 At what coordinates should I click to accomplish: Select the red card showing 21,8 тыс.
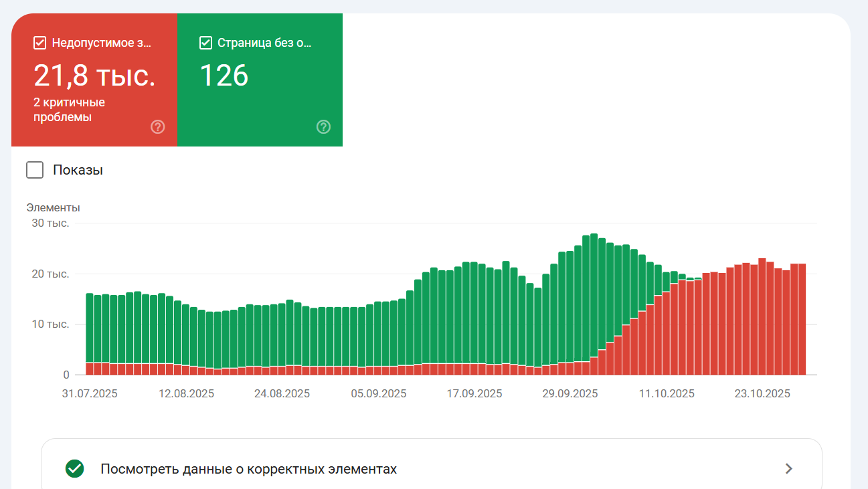click(94, 77)
